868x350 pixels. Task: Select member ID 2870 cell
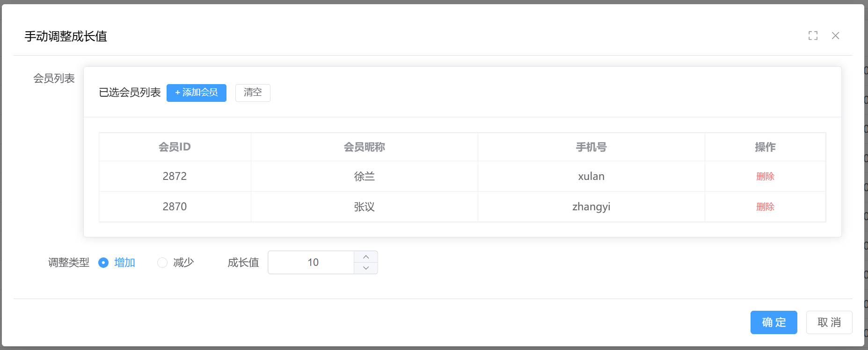(175, 207)
